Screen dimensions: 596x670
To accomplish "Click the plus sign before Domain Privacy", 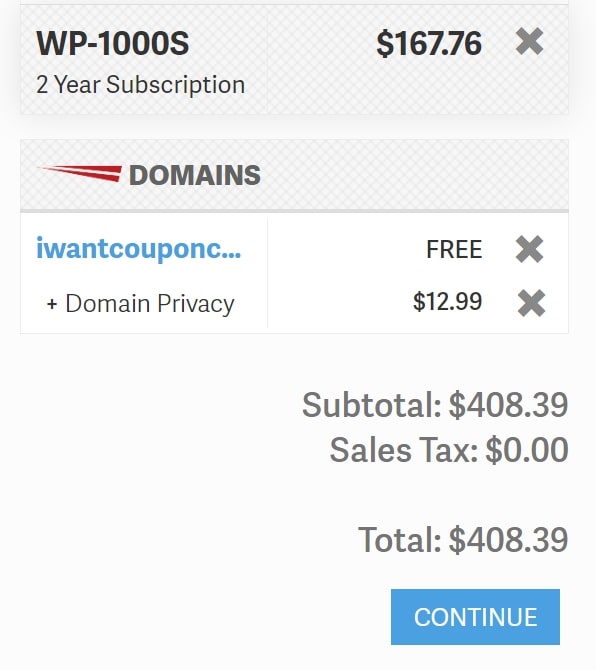I will [x=52, y=304].
